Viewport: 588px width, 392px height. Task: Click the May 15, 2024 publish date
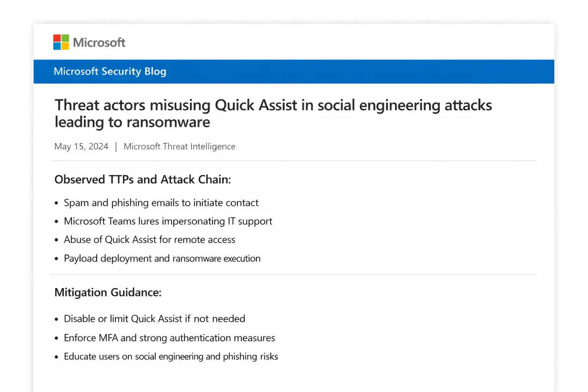pos(81,147)
